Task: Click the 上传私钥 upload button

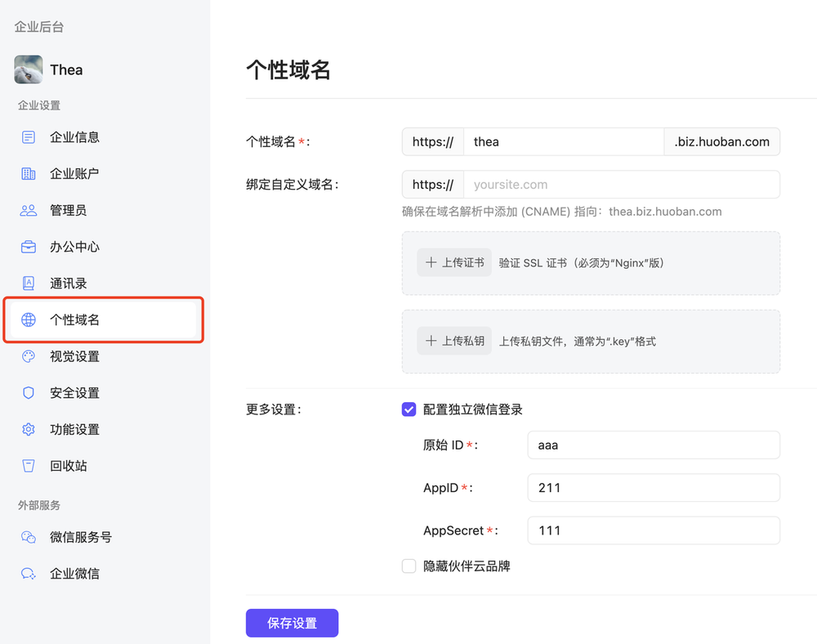Action: (x=454, y=341)
